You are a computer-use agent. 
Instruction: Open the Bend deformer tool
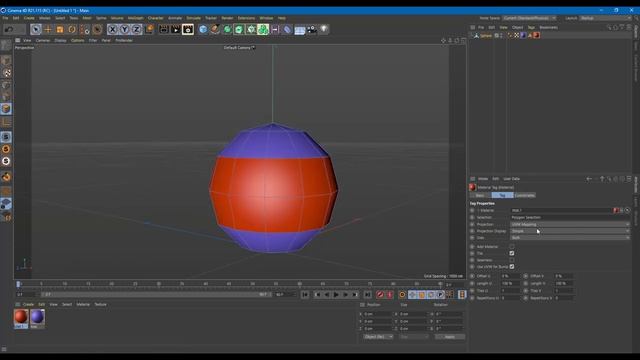(287, 29)
